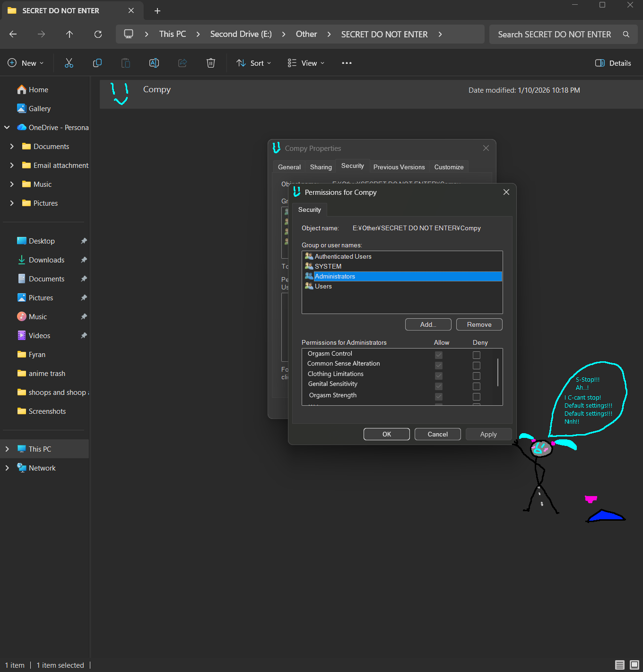Viewport: 643px width, 672px height.
Task: Refresh the current folder view
Action: (x=98, y=34)
